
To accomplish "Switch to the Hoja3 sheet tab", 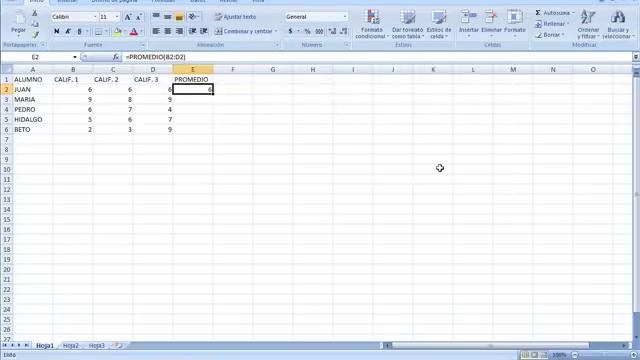I will coord(97,346).
